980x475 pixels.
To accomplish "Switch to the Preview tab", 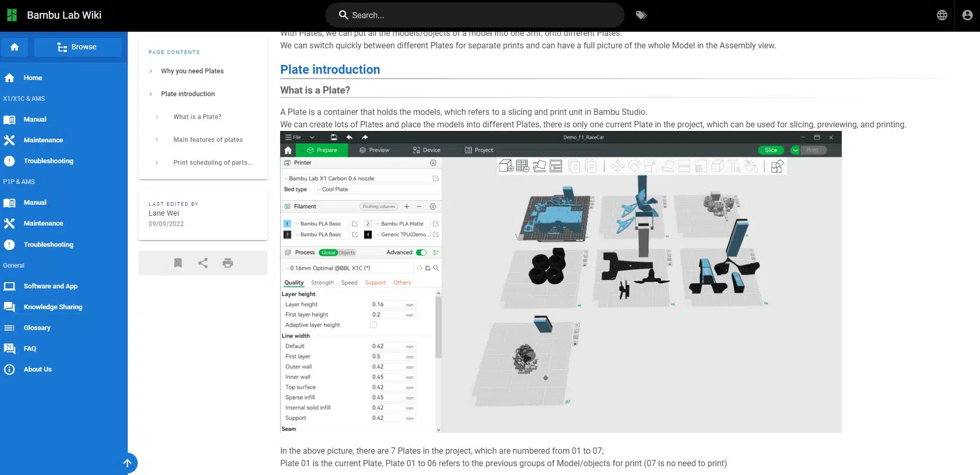I will coord(374,150).
